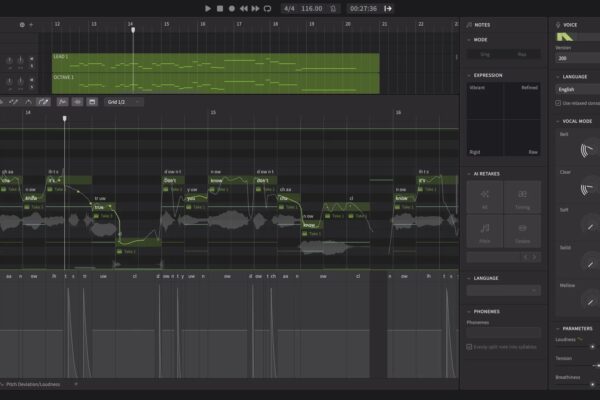The height and width of the screenshot is (400, 600).
Task: Toggle the metronome icon
Action: click(x=333, y=8)
